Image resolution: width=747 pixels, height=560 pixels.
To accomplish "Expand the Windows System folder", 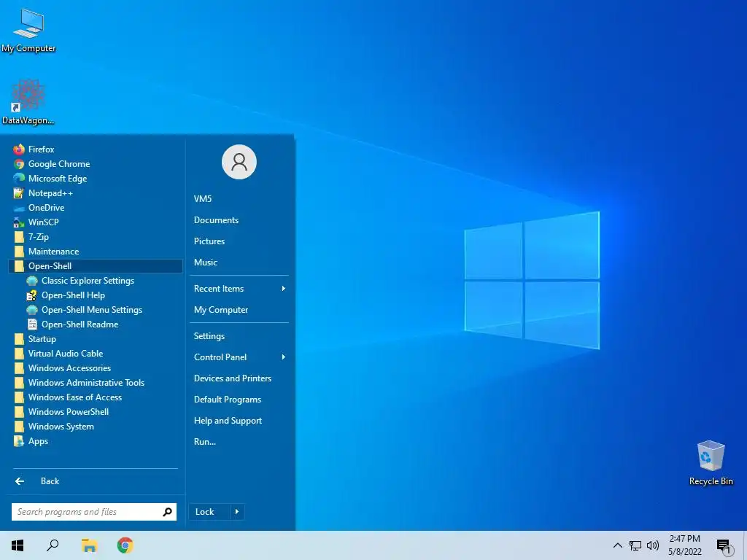I will [96, 427].
